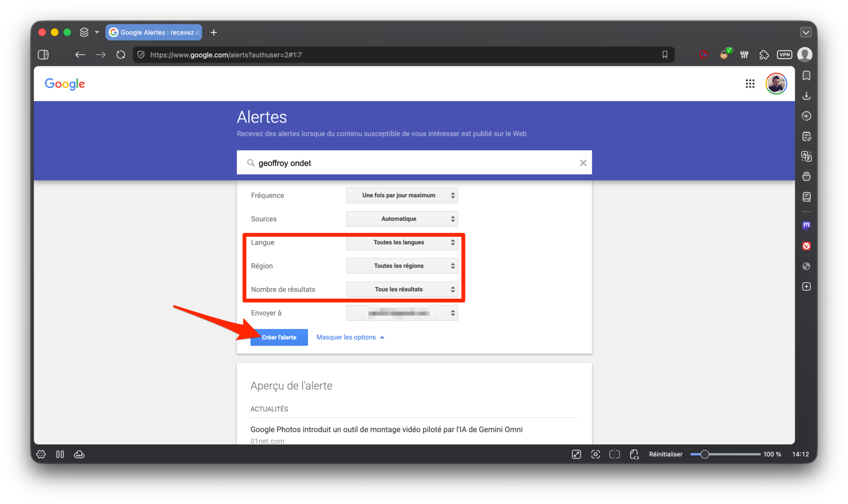Toggle the VPN badge
Image resolution: width=848 pixels, height=504 pixels.
(784, 55)
